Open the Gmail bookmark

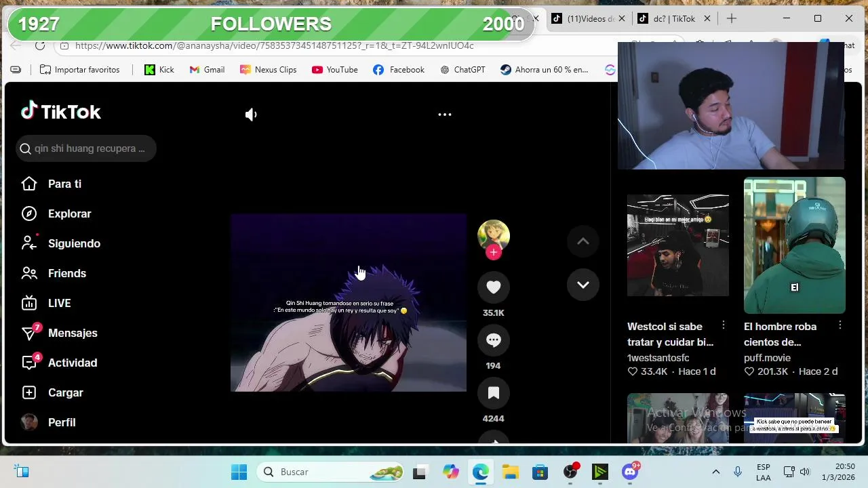tap(207, 70)
